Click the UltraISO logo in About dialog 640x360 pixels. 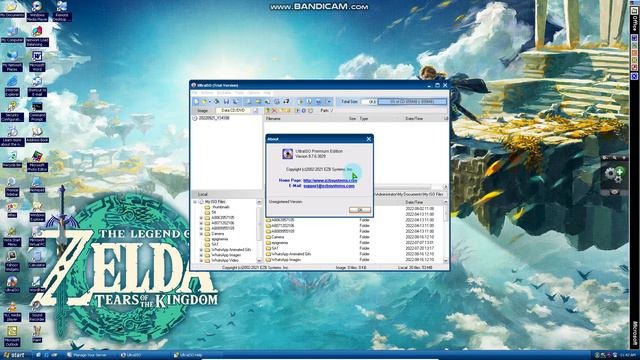288,154
